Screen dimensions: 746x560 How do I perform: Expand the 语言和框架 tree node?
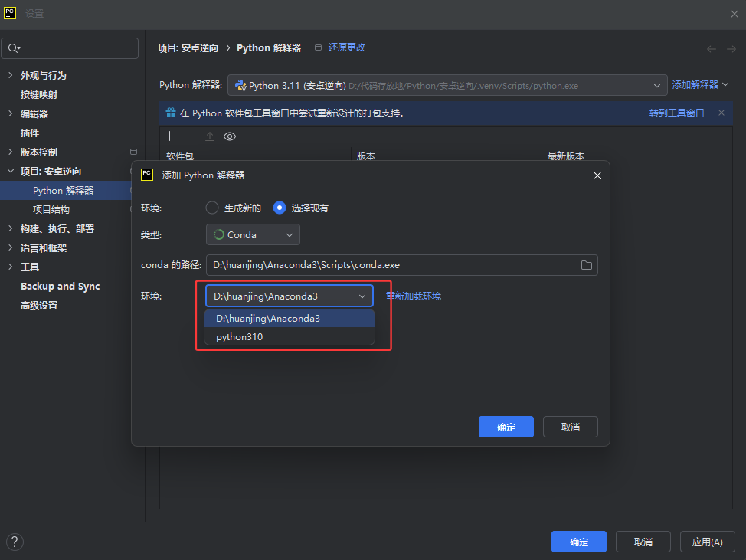[11, 247]
